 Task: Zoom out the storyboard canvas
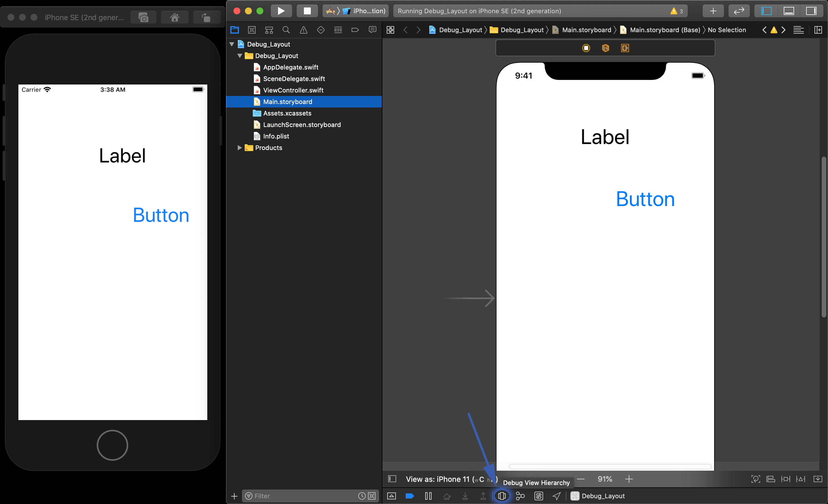pyautogui.click(x=581, y=479)
